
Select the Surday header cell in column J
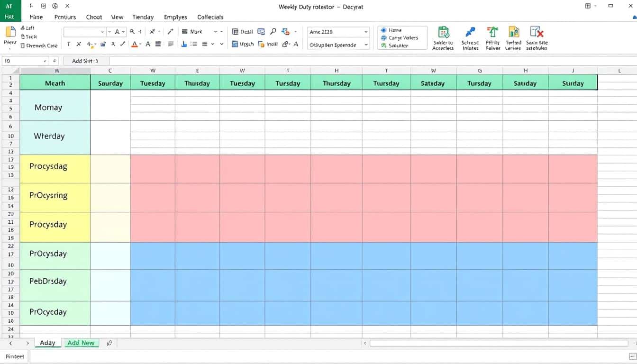point(573,82)
